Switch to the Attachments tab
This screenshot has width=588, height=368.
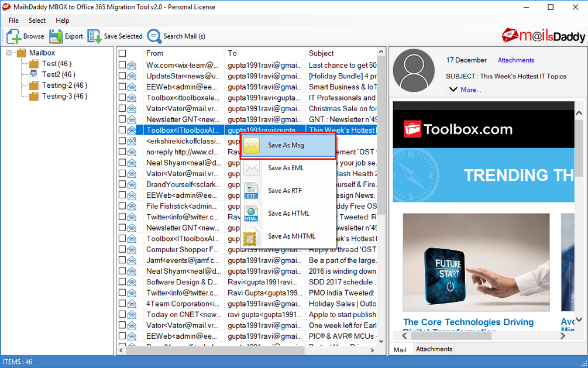(x=434, y=349)
